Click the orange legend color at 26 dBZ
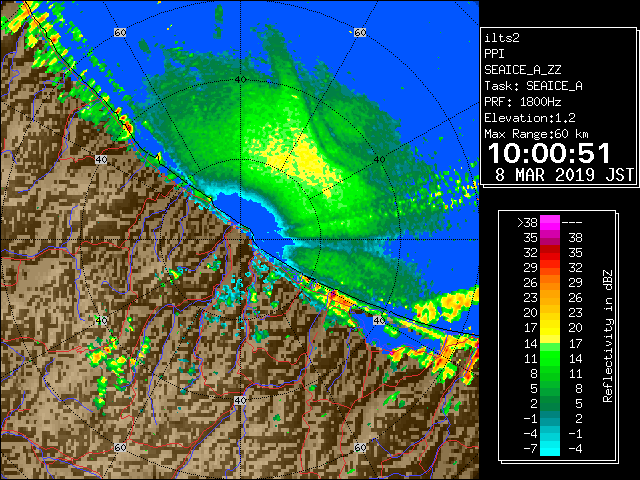This screenshot has height=480, width=640. coord(550,283)
